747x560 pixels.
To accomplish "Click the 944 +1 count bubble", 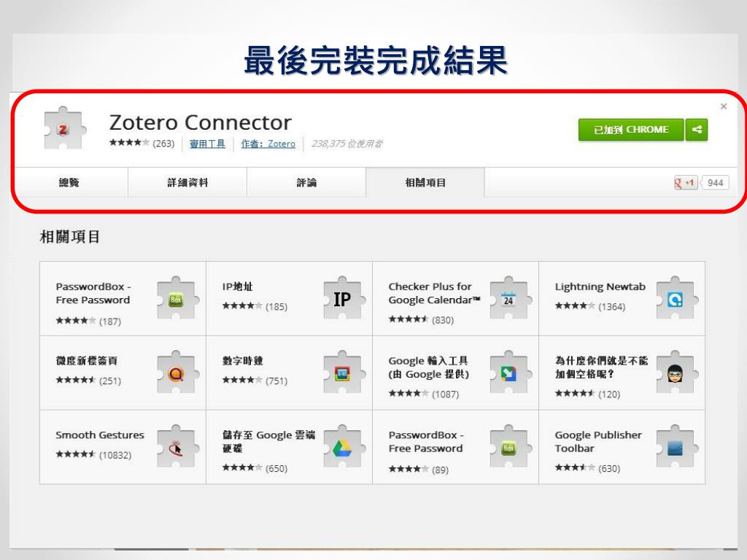I will pyautogui.click(x=715, y=183).
